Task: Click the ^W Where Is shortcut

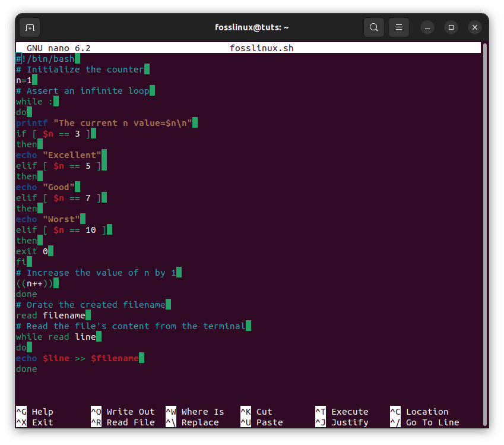Action: click(x=195, y=412)
